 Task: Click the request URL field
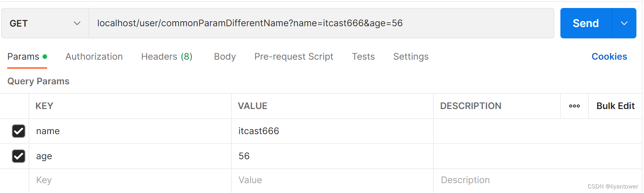pyautogui.click(x=321, y=23)
